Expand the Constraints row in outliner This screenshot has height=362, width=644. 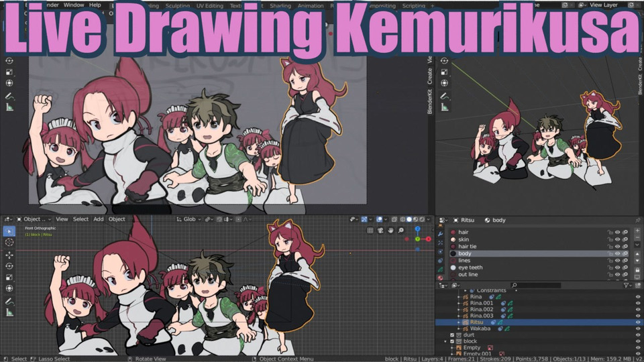[x=466, y=290]
